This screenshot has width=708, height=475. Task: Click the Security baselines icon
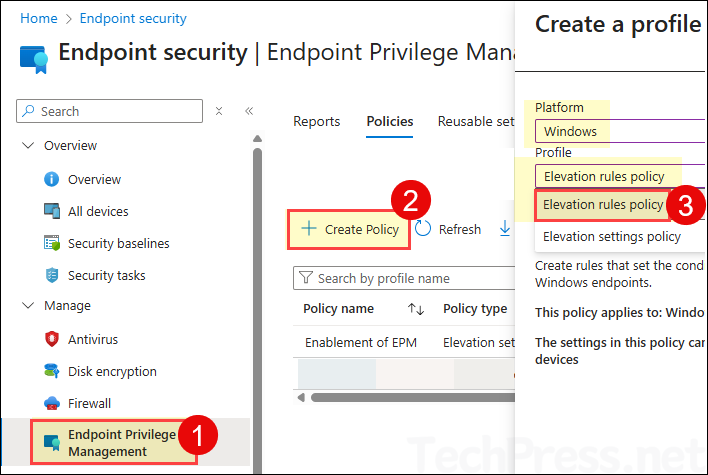pyautogui.click(x=51, y=243)
